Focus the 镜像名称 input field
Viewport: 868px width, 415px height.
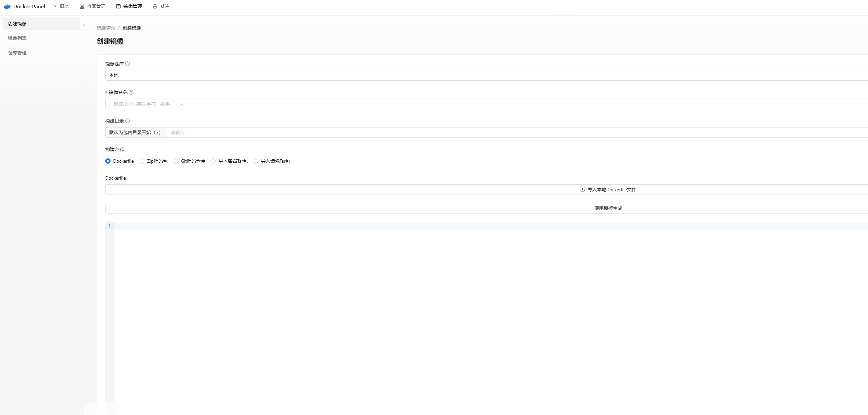point(486,104)
